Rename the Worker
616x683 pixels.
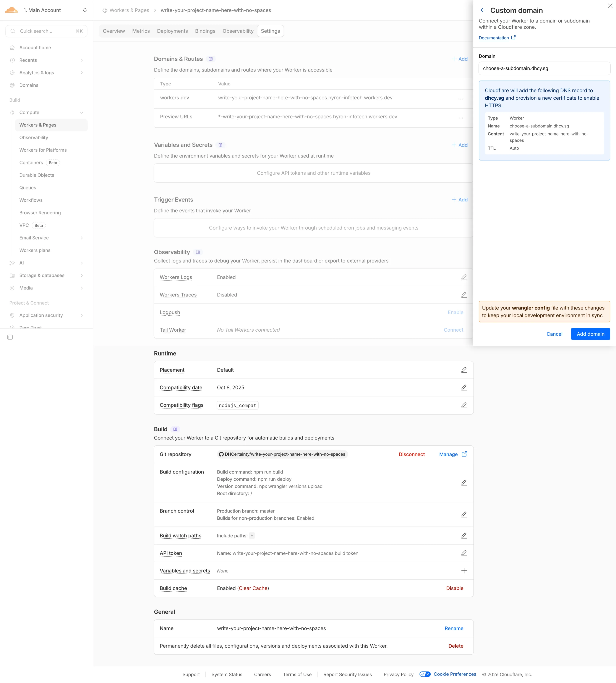pos(454,629)
